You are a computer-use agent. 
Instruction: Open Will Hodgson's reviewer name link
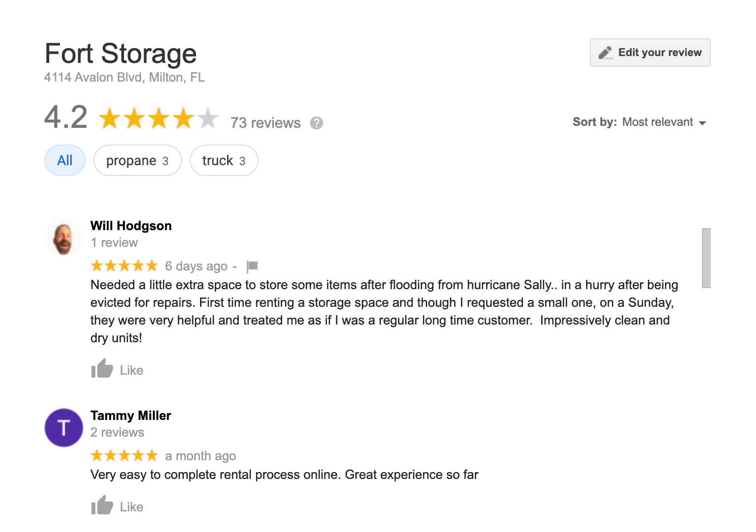pyautogui.click(x=131, y=226)
